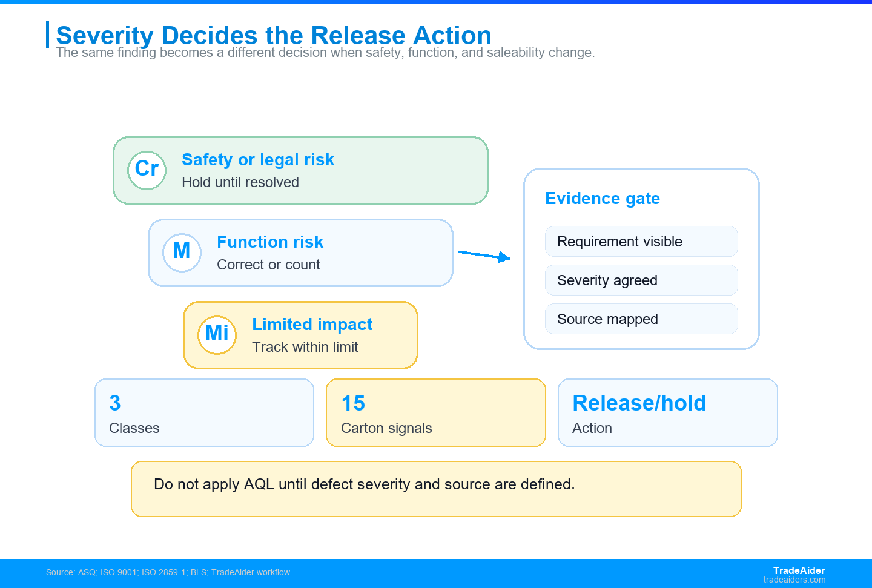The height and width of the screenshot is (588, 872).
Task: Click the Mi circle badge
Action: coord(217,335)
